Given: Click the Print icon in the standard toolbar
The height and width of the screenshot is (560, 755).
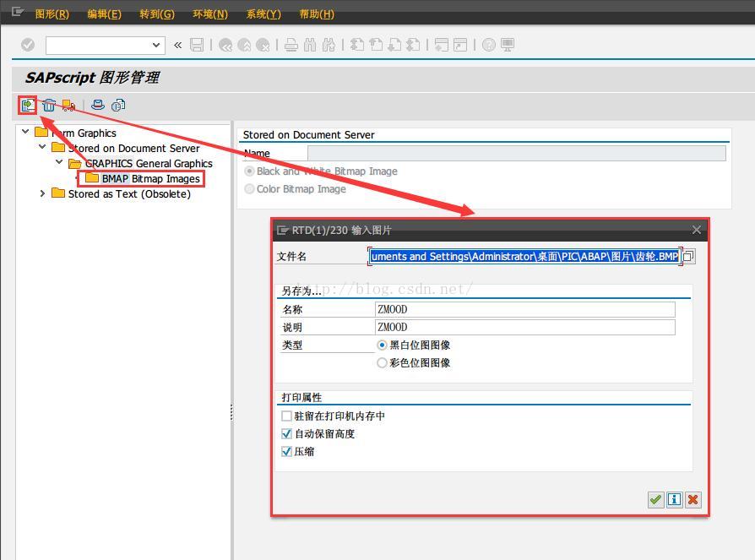Looking at the screenshot, I should tap(291, 45).
